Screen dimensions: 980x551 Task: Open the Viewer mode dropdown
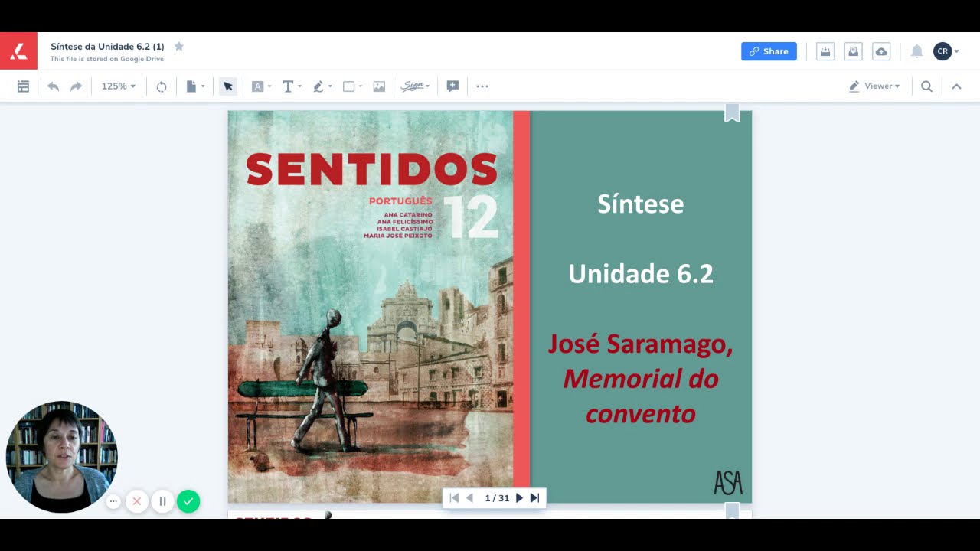coord(874,86)
